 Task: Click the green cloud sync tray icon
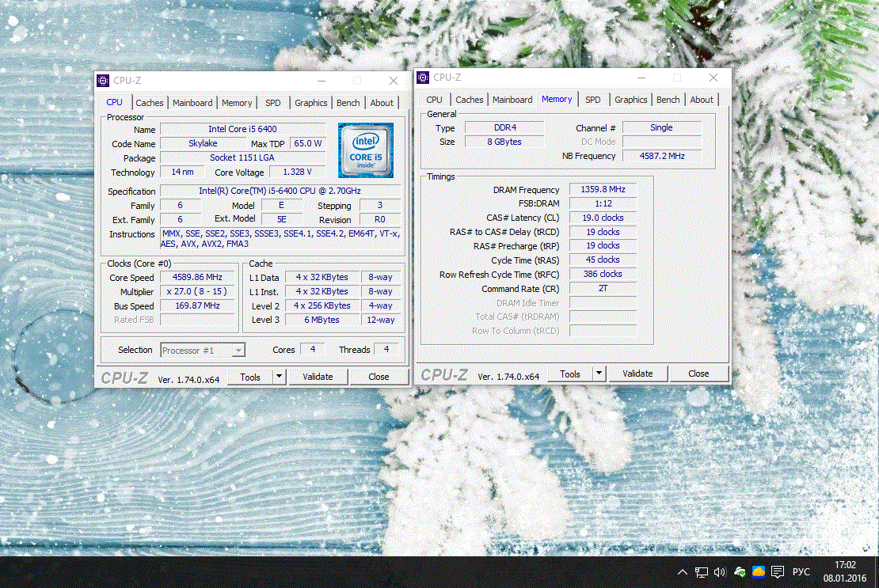point(740,571)
